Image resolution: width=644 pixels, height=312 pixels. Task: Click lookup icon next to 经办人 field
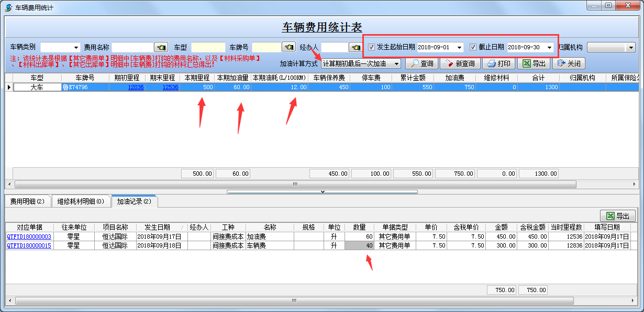click(356, 47)
